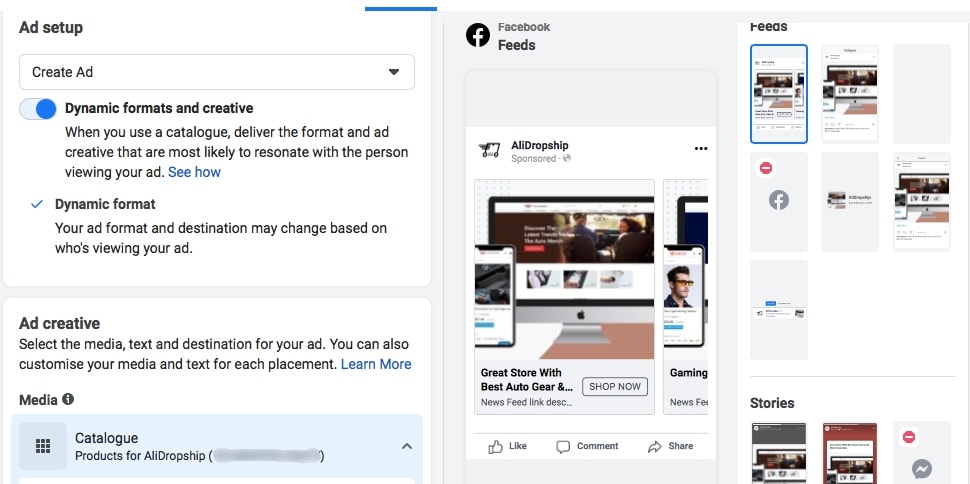Collapse the Catalogue section chevron
This screenshot has width=970, height=484.
(406, 446)
